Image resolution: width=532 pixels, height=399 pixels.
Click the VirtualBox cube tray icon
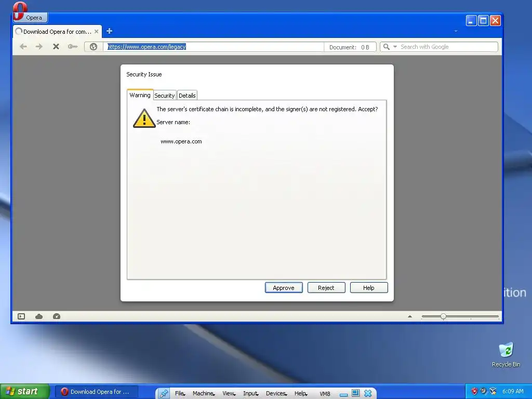point(493,391)
